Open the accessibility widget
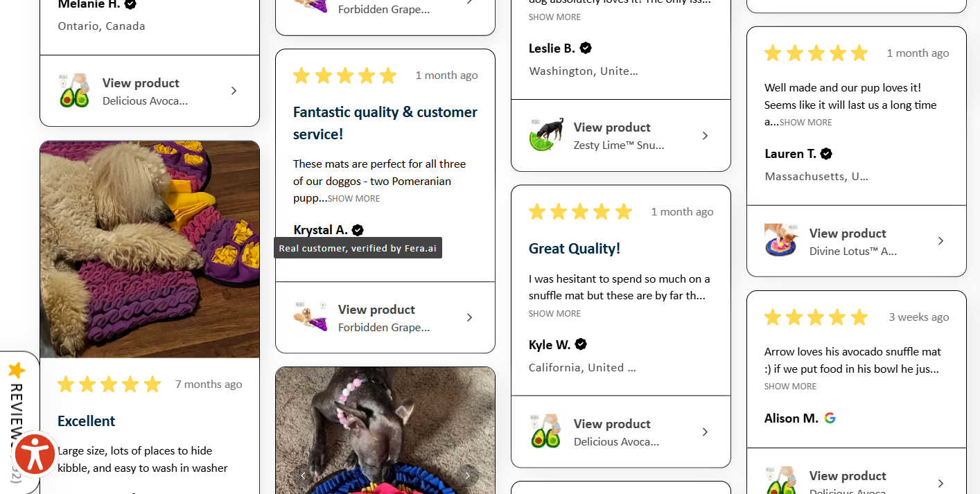Viewport: 980px width, 494px height. [35, 454]
